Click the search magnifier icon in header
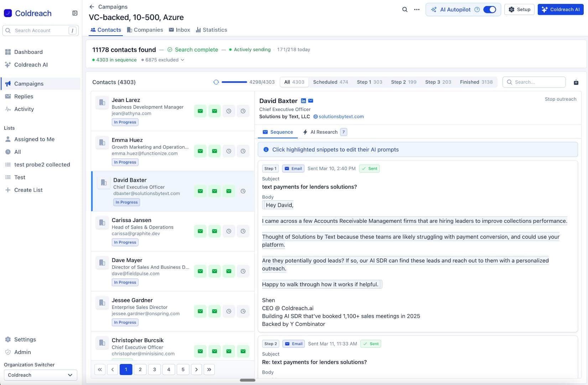588x385 pixels. (x=405, y=10)
